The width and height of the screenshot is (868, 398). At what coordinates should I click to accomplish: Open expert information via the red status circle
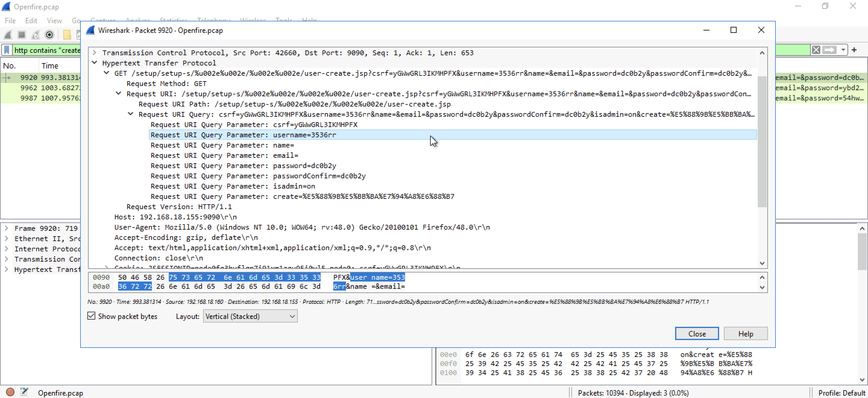coord(10,392)
